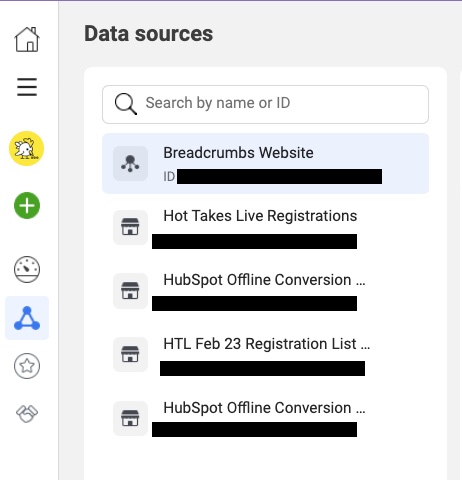
Task: Open the gauge overview icon
Action: click(27, 269)
